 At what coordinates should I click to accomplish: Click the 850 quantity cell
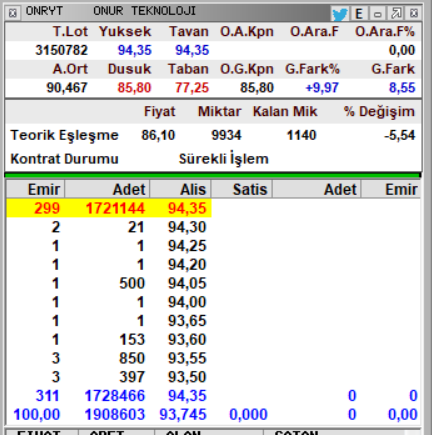[x=132, y=358]
